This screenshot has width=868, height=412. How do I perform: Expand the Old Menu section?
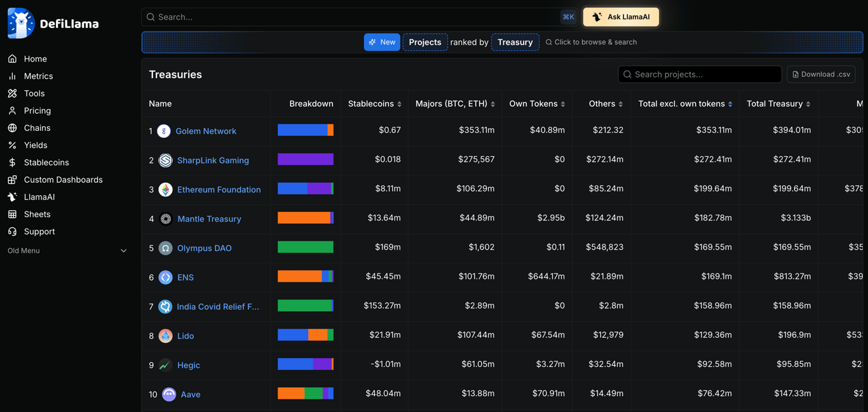click(67, 251)
